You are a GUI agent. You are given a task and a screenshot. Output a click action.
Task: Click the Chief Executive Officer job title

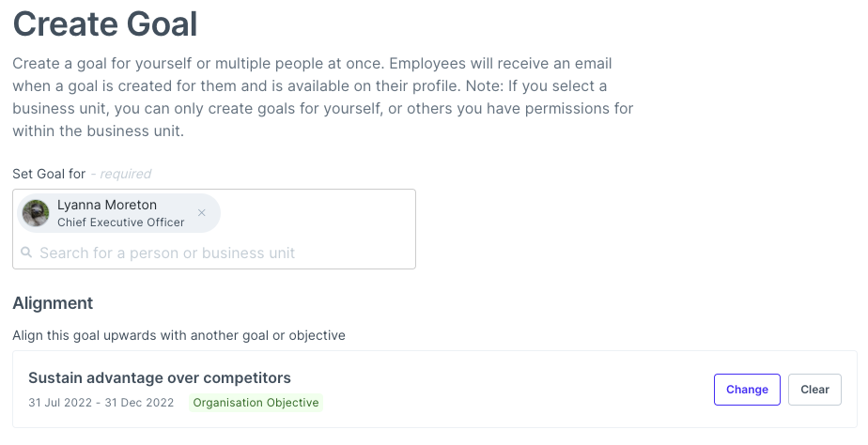(120, 222)
